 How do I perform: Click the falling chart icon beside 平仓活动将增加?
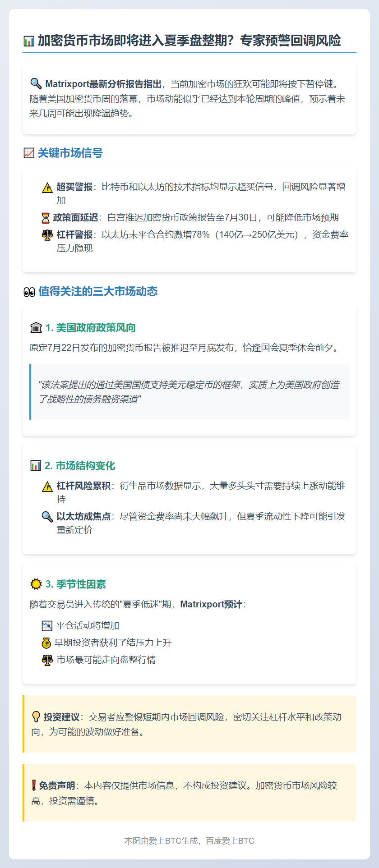(47, 626)
